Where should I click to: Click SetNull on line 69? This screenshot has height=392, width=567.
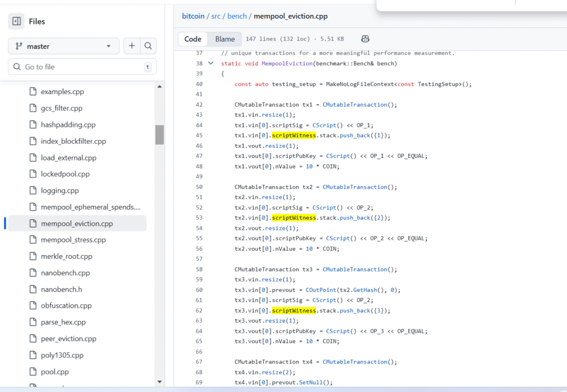(x=311, y=382)
